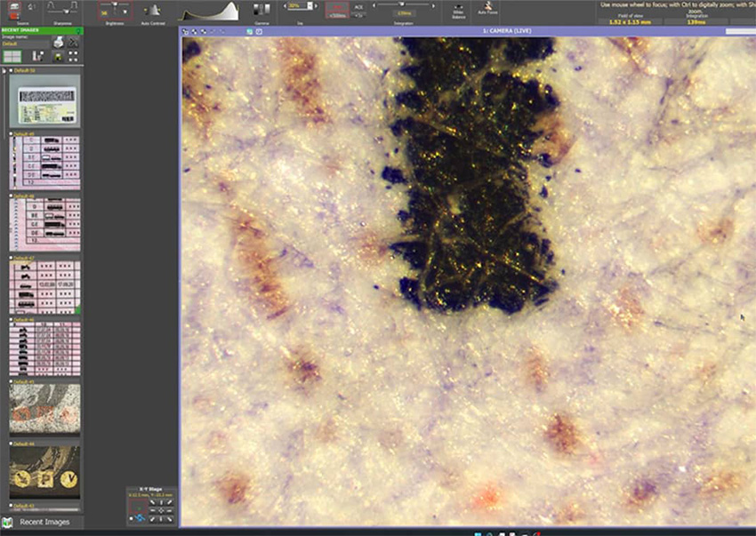The height and width of the screenshot is (536, 756).
Task: Click the Brightness value 56
Action: (x=104, y=13)
